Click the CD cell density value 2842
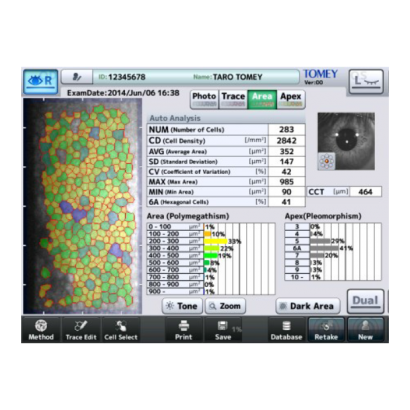 [x=287, y=140]
